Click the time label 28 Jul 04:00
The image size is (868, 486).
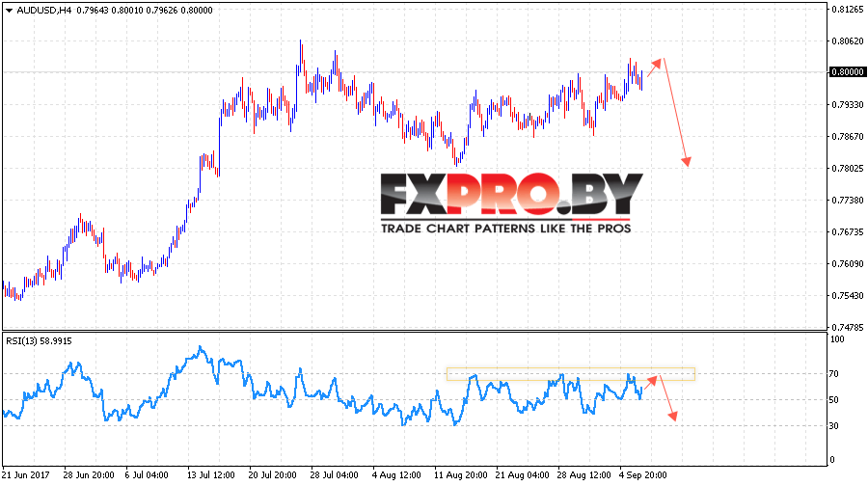coord(334,475)
